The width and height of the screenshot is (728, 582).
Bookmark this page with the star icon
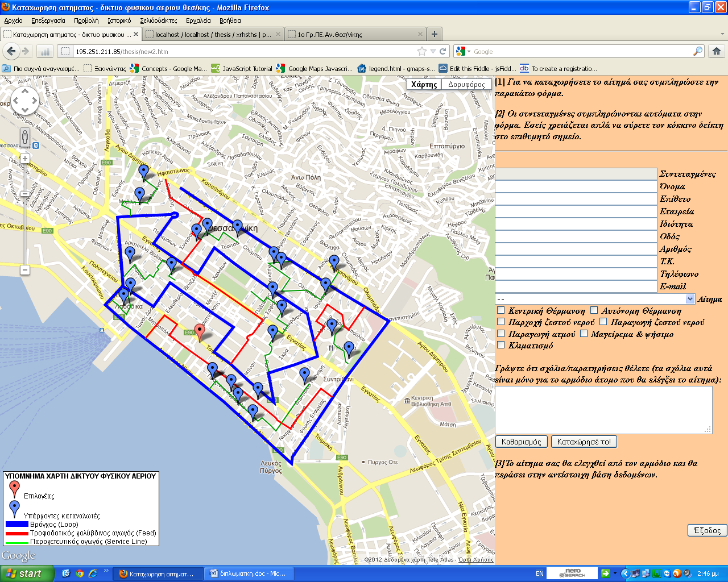coord(422,51)
